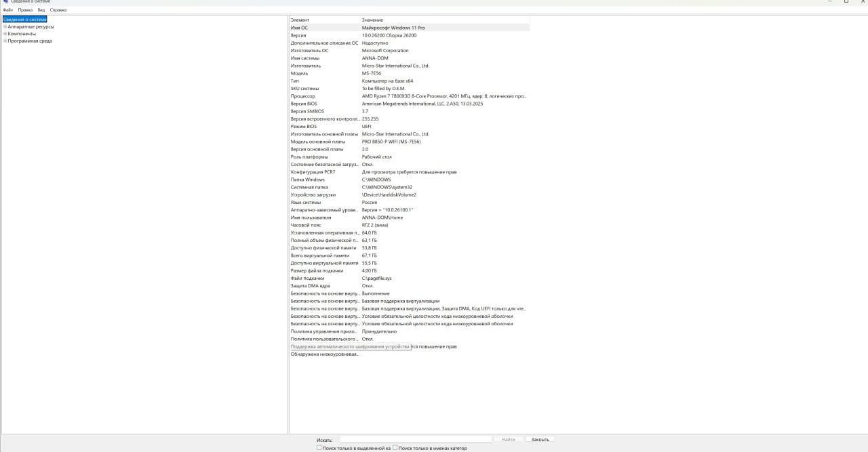Screen dimensions: 868x452
Task: Click the MS-7E56 model value
Action: click(x=372, y=73)
